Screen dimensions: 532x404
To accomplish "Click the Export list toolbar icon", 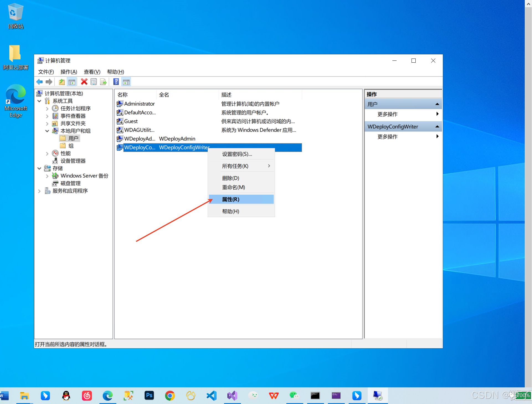I will click(103, 82).
